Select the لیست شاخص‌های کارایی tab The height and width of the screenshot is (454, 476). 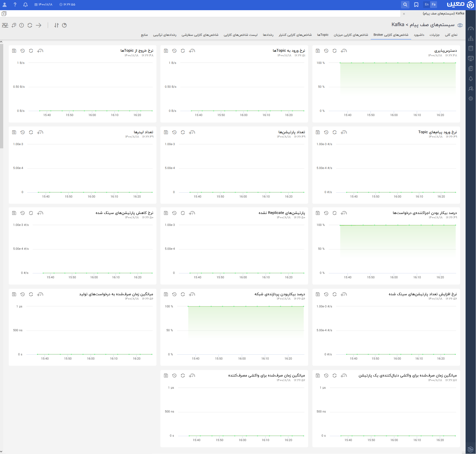tap(241, 35)
